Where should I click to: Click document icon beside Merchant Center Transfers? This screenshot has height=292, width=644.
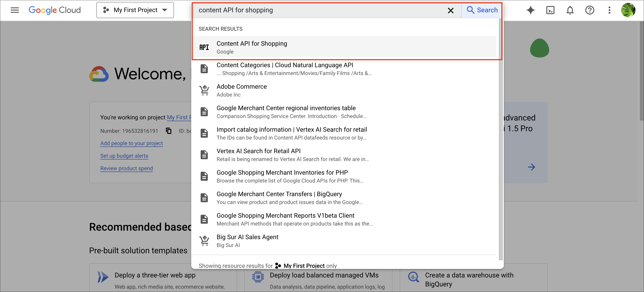[204, 198]
